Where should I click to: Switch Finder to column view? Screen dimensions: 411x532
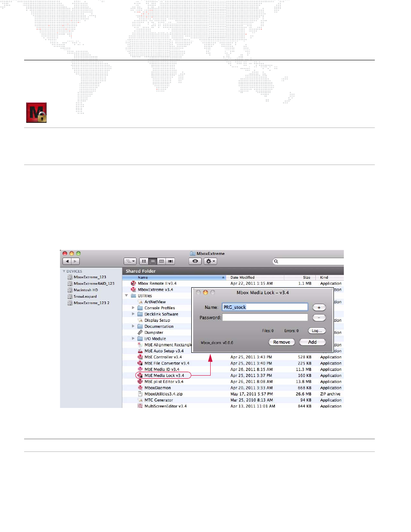point(161,261)
